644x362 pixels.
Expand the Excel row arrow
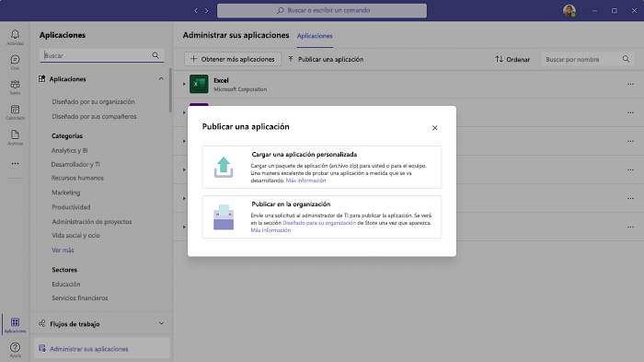click(184, 84)
